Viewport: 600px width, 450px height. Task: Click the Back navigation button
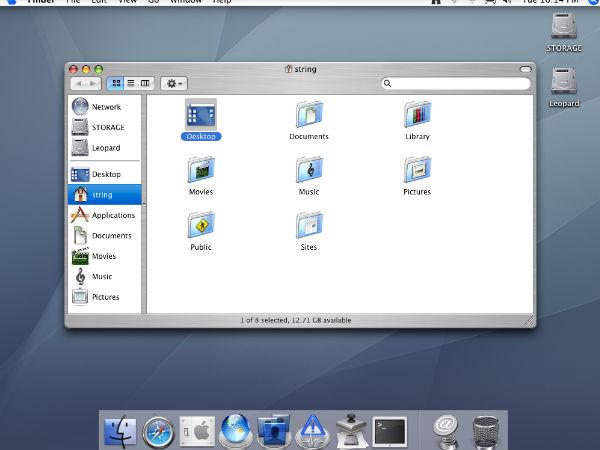(x=80, y=83)
